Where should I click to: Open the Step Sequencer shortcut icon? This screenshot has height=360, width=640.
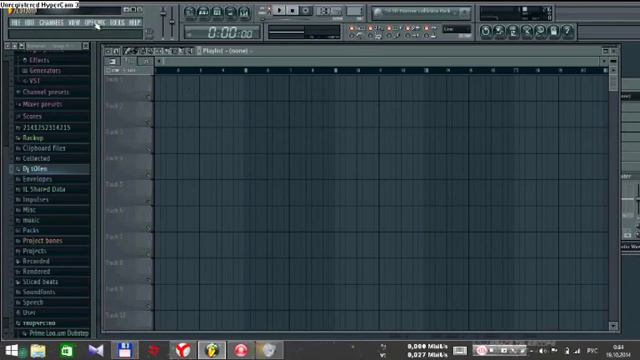click(203, 12)
